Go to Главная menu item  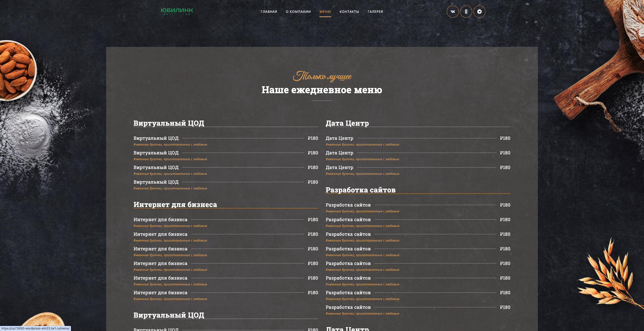(269, 12)
